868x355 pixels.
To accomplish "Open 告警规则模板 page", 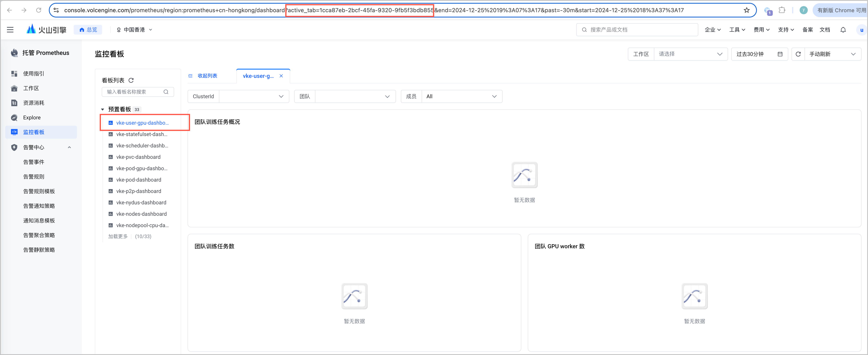I will point(39,191).
